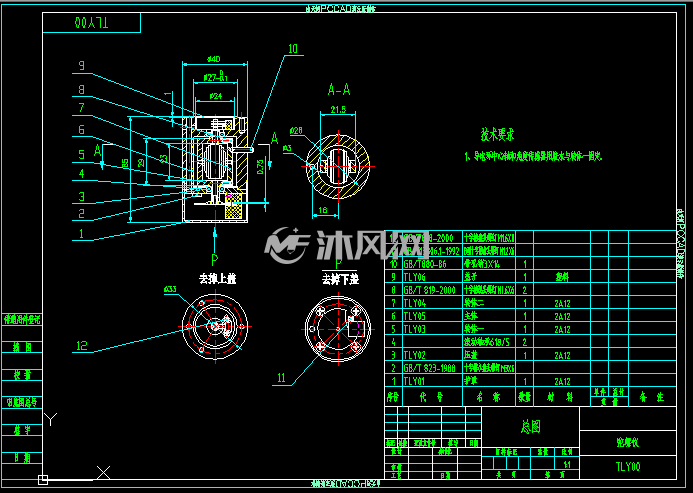This screenshot has width=693, height=493.
Task: Click the TLY06 entry in parts list
Action: pos(415,277)
